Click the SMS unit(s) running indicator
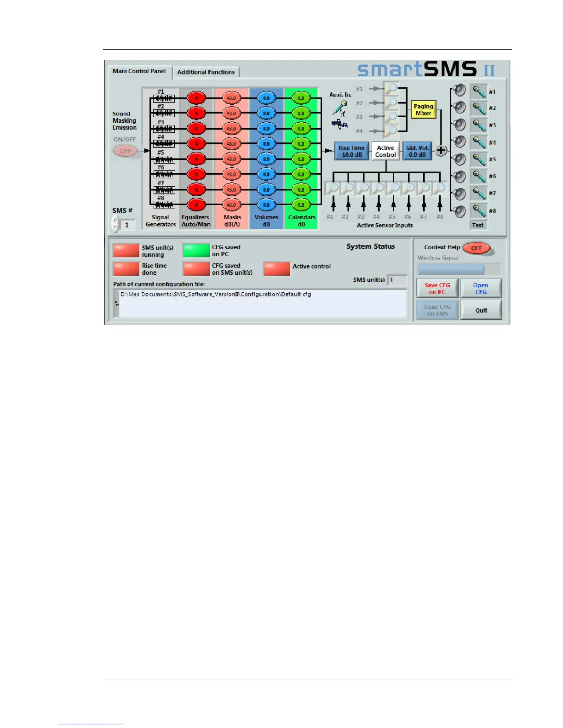Viewport: 563px width, 728px height. 126,250
